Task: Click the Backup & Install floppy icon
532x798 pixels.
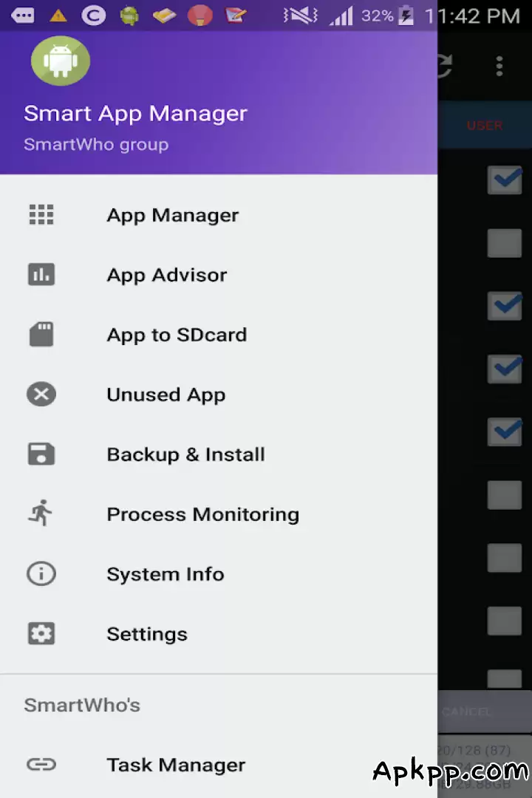Action: click(41, 454)
